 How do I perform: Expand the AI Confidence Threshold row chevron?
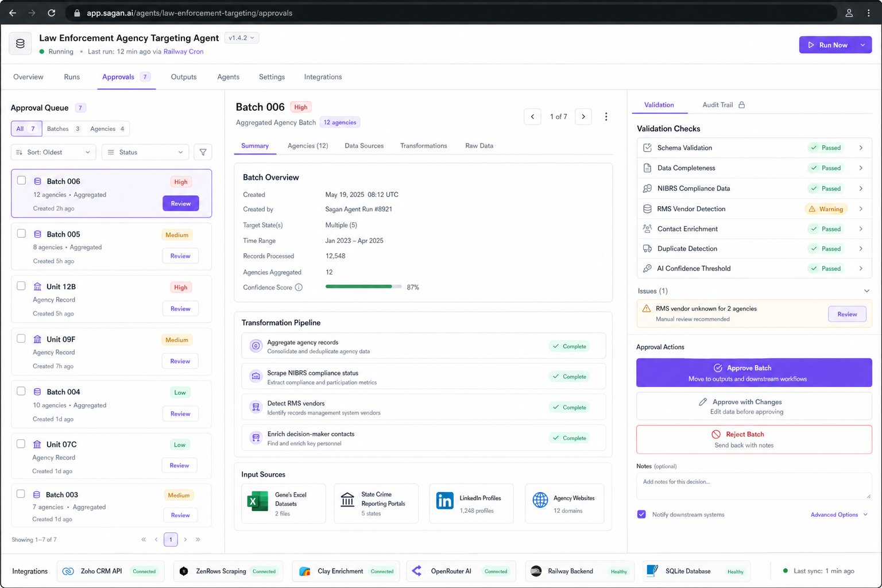861,268
